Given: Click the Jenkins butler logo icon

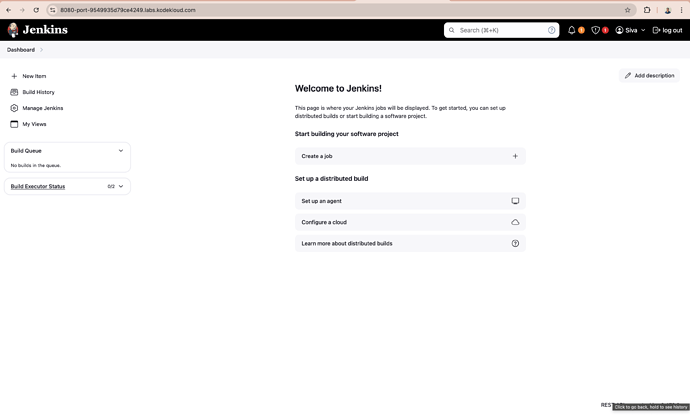Looking at the screenshot, I should click(13, 30).
